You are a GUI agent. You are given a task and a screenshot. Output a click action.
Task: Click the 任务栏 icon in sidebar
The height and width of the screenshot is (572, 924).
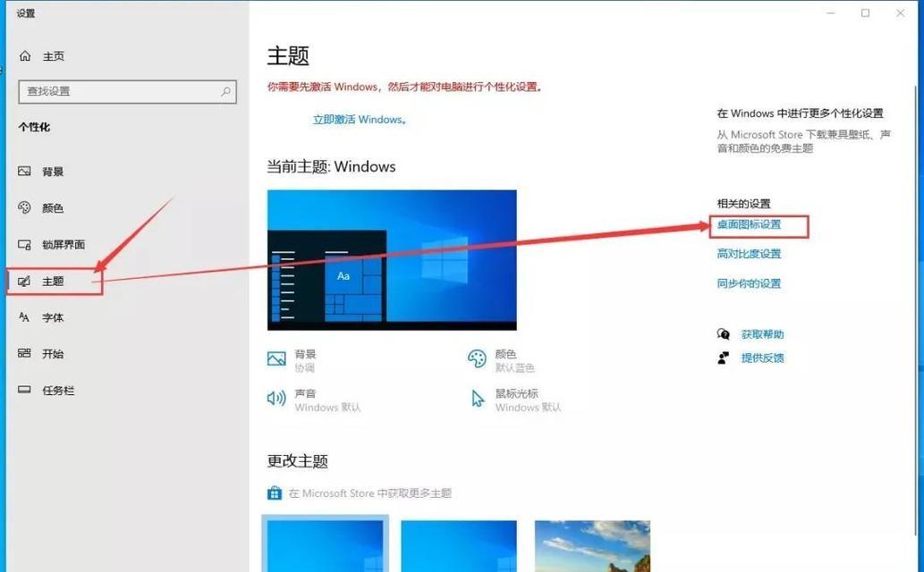click(24, 390)
